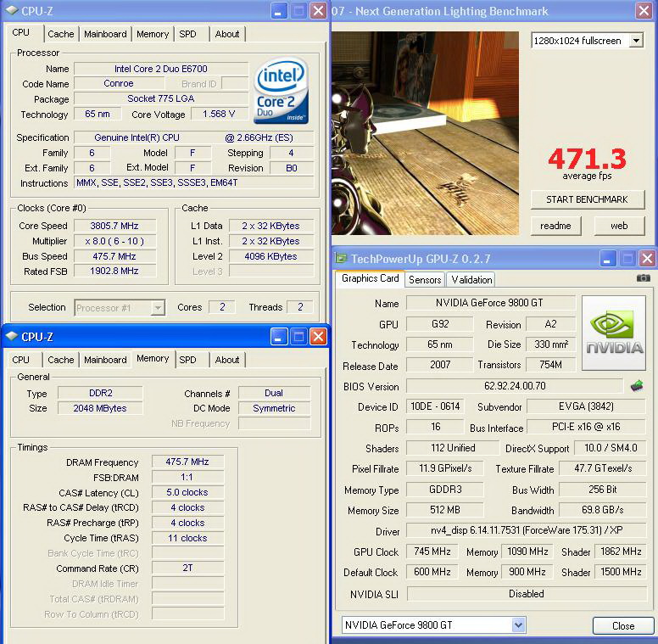Click the Shader clock 1862 MHz value
Image resolution: width=658 pixels, height=644 pixels.
point(621,552)
